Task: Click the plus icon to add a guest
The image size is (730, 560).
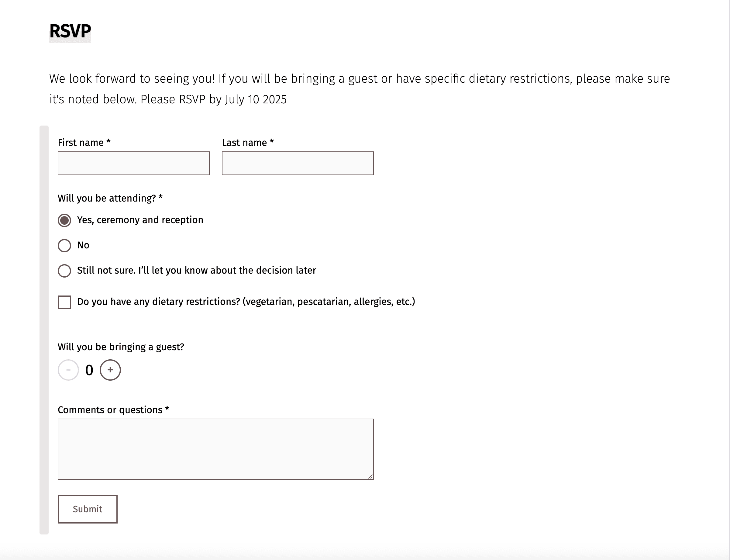Action: [110, 370]
